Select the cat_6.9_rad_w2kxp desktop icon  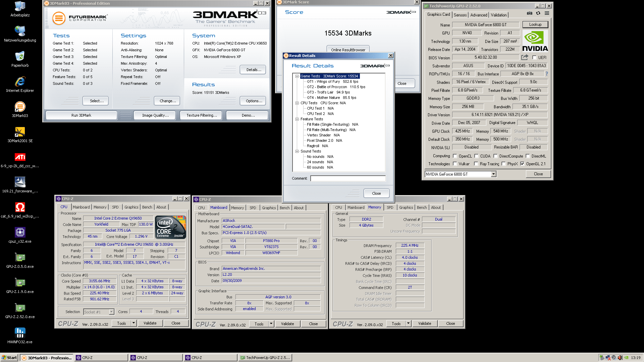point(20,210)
